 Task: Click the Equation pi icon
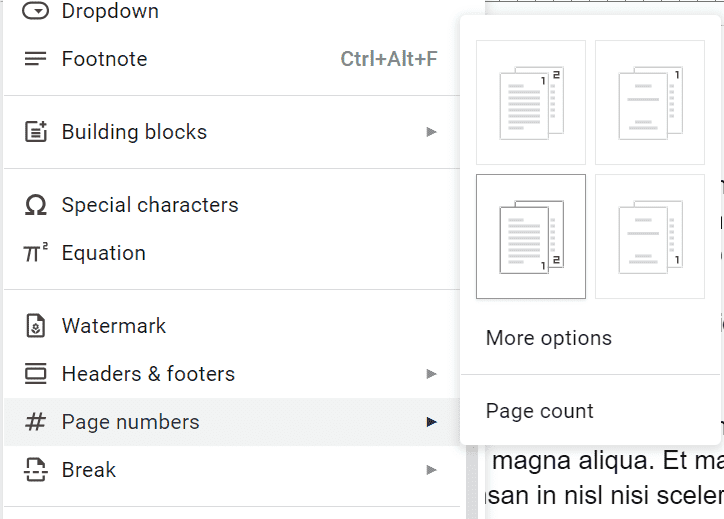pos(35,253)
